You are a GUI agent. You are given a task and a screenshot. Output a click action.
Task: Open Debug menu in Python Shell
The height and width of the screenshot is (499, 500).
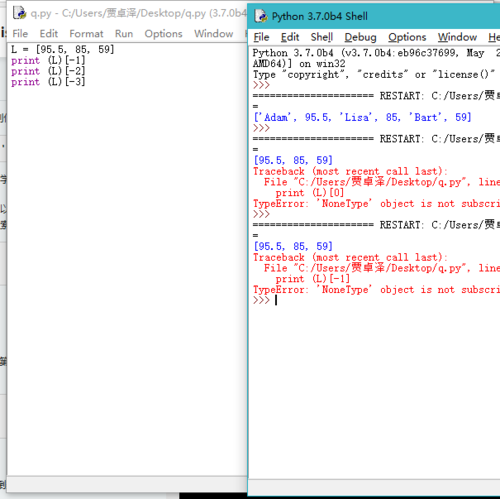point(360,37)
